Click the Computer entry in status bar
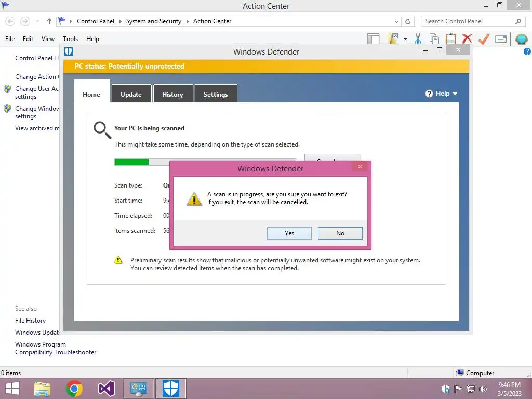This screenshot has height=399, width=532. coord(475,373)
